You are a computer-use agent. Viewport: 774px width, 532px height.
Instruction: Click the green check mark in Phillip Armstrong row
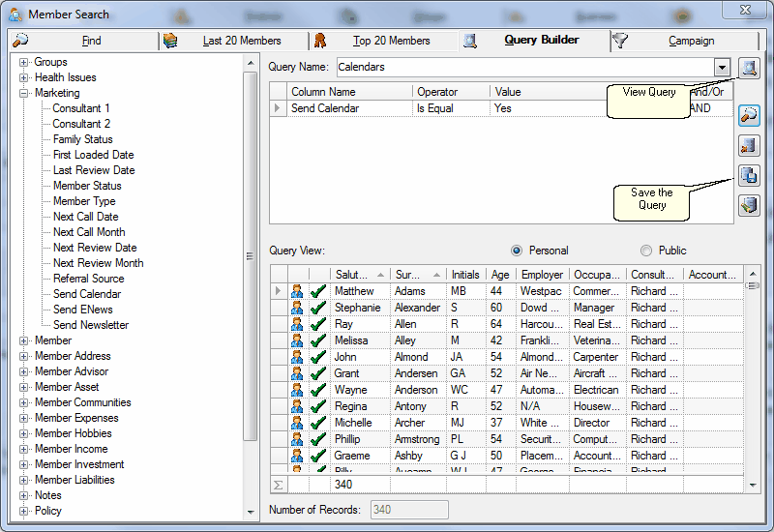(x=318, y=439)
